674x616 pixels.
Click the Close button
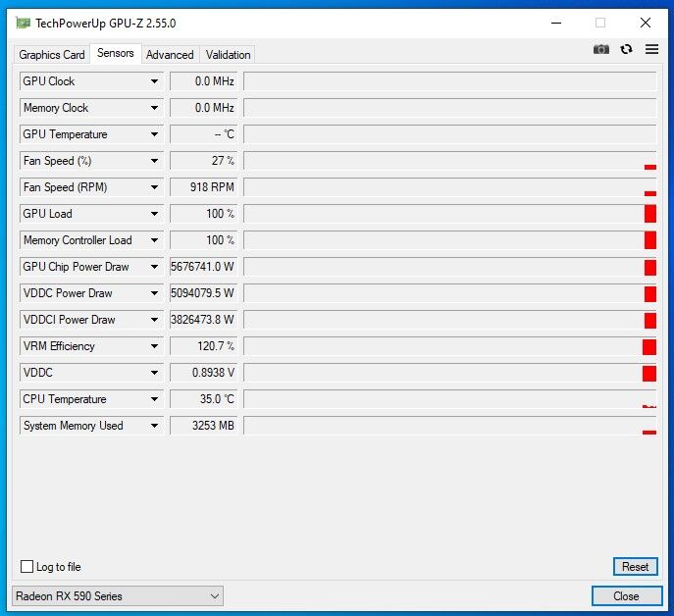click(x=626, y=596)
